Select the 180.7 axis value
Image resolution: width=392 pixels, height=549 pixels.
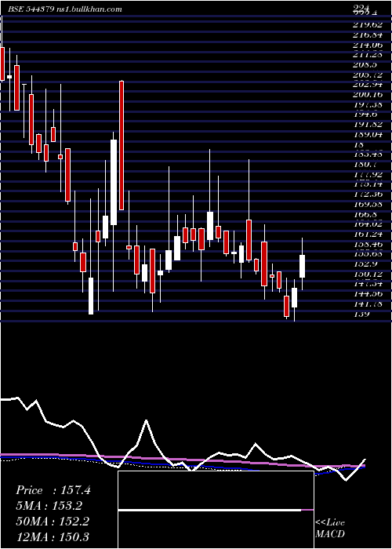click(365, 164)
